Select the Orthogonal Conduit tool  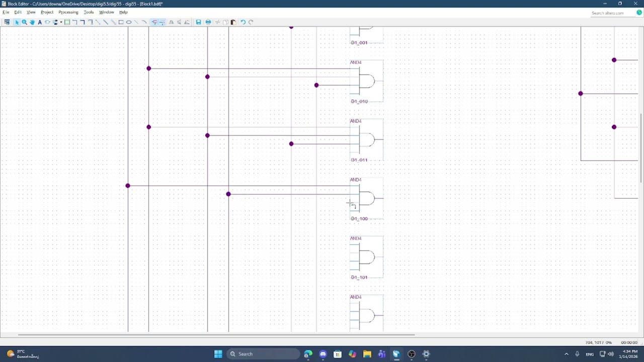[x=90, y=22]
